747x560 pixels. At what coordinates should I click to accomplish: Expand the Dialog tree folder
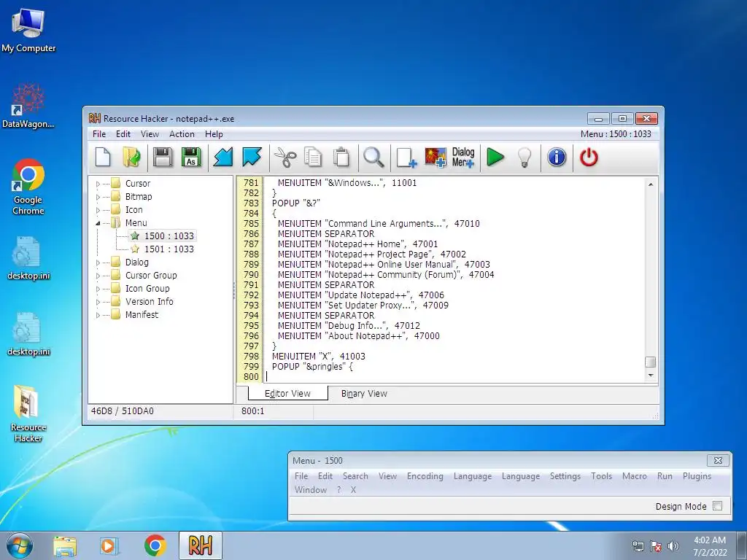(x=98, y=262)
